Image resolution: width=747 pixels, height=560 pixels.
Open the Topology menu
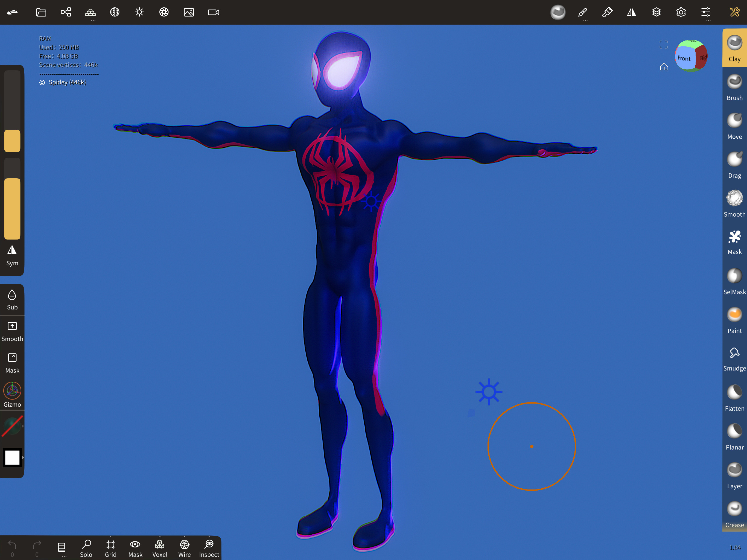click(90, 13)
